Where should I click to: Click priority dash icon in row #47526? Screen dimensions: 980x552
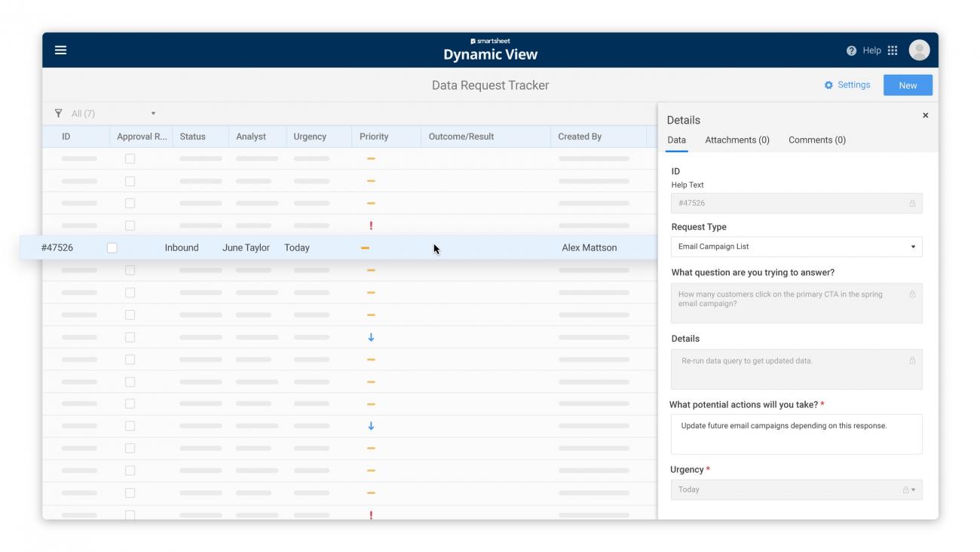[365, 248]
